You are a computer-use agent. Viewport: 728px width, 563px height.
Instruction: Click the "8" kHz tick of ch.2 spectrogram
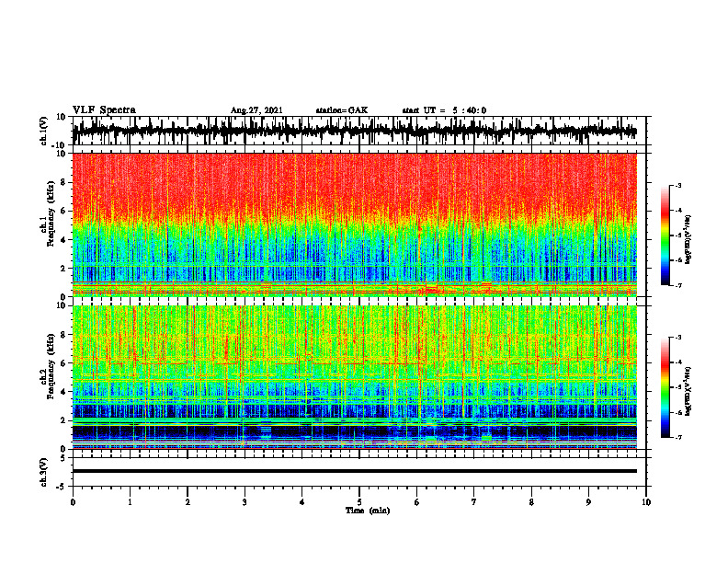[x=63, y=335]
